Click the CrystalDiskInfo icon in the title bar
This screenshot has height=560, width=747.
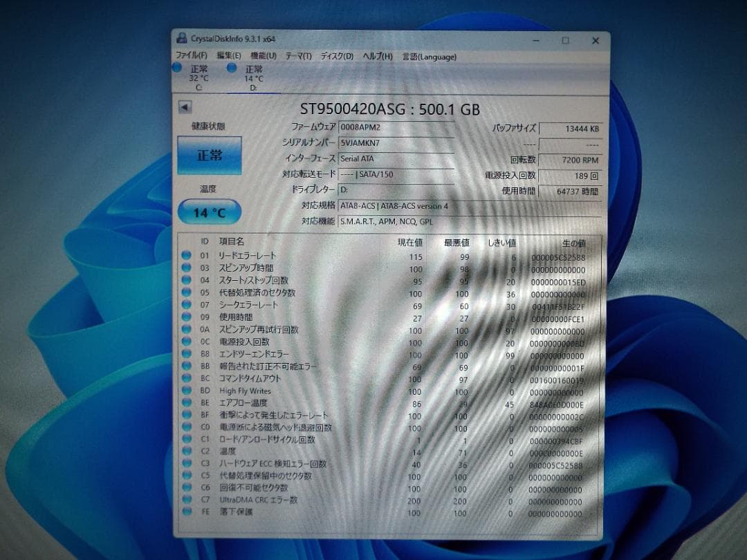click(x=181, y=40)
